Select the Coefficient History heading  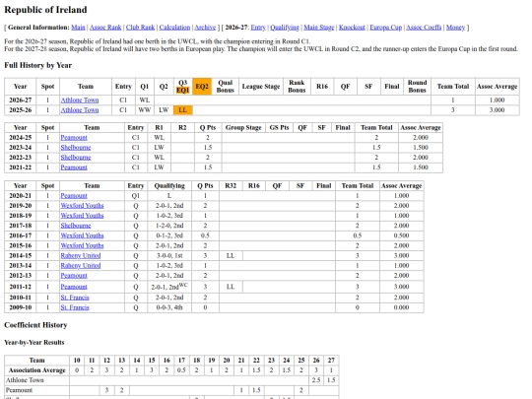(x=35, y=325)
